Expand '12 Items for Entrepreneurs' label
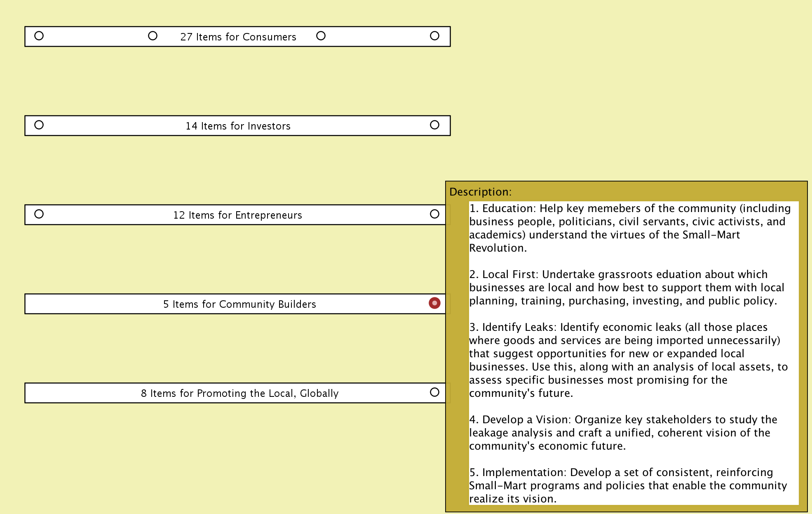 [237, 215]
